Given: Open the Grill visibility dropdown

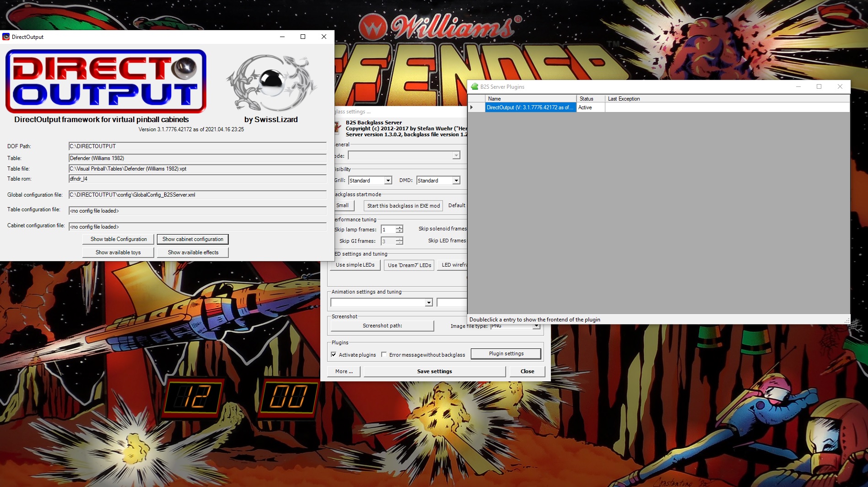Looking at the screenshot, I should point(387,180).
